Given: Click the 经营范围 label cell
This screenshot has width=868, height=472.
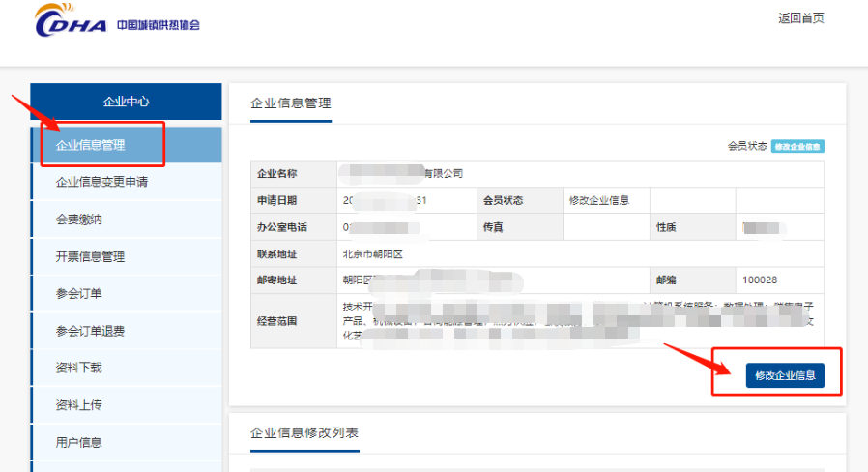Looking at the screenshot, I should click(x=294, y=321).
